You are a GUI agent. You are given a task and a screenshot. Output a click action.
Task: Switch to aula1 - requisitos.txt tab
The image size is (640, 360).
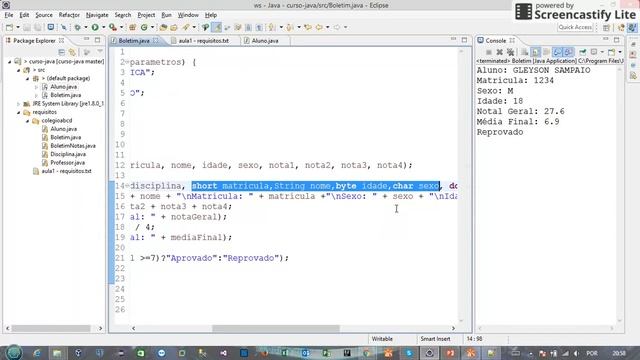pos(203,41)
